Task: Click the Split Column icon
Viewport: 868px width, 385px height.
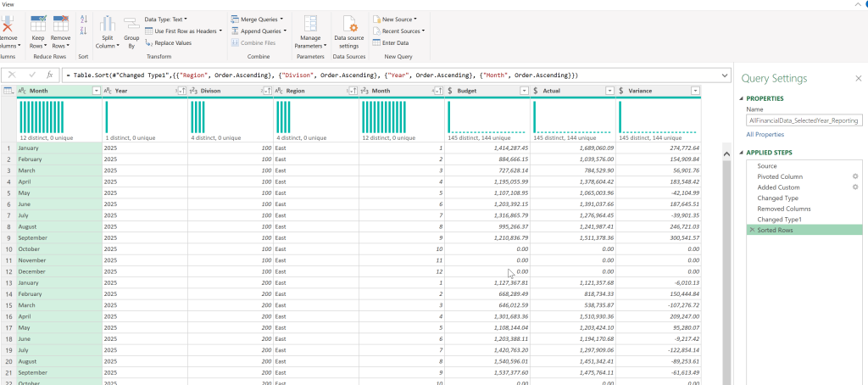Action: click(x=108, y=24)
